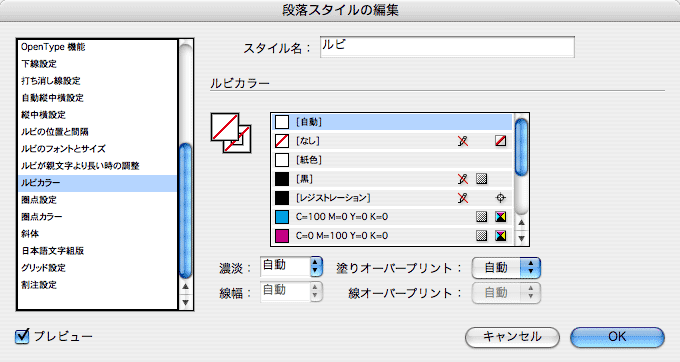680x362 pixels.
Task: Toggle the プレビュー checkbox
Action: point(22,336)
